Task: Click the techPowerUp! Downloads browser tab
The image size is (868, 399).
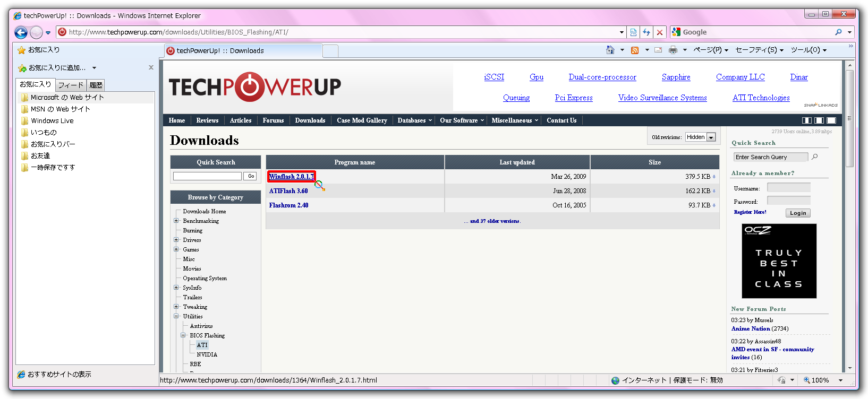Action: coord(243,51)
